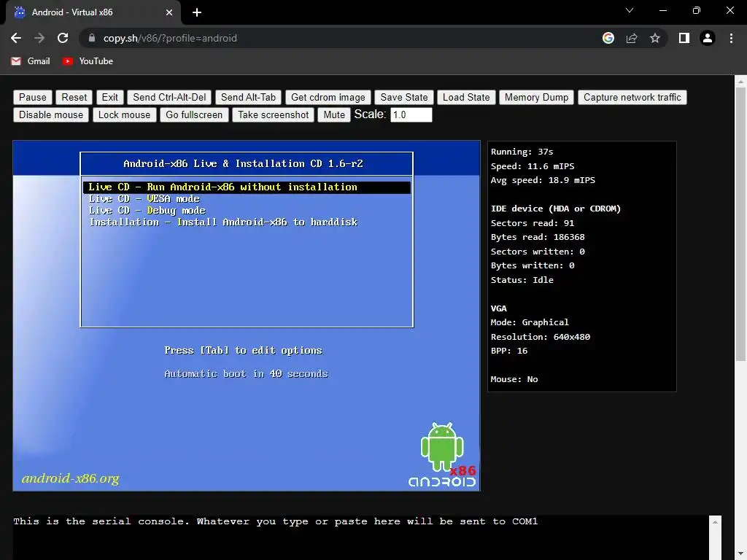Viewport: 747px width, 560px height.
Task: Click Go fullscreen
Action: pos(194,114)
